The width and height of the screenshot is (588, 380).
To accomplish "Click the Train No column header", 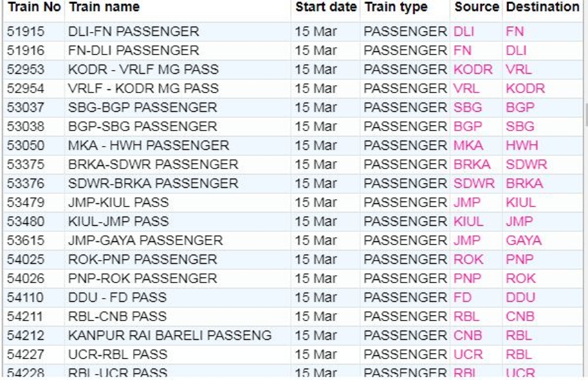I will (34, 8).
